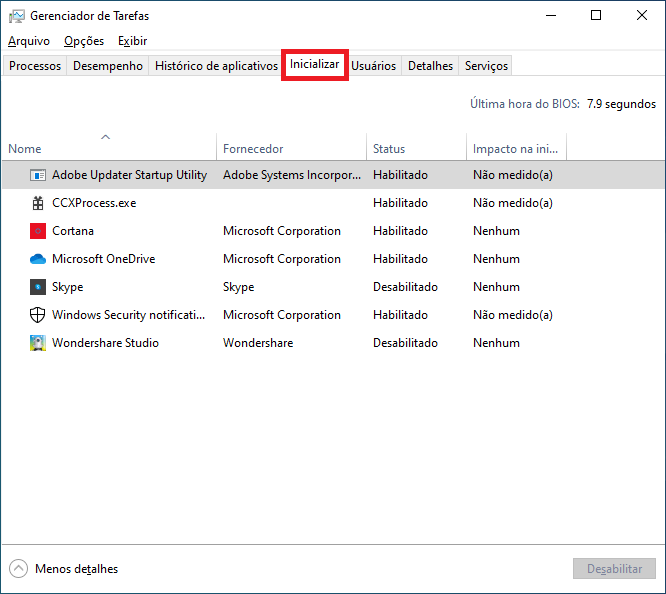Click Adobe Systems Incorporated vendor cell

coord(292,175)
